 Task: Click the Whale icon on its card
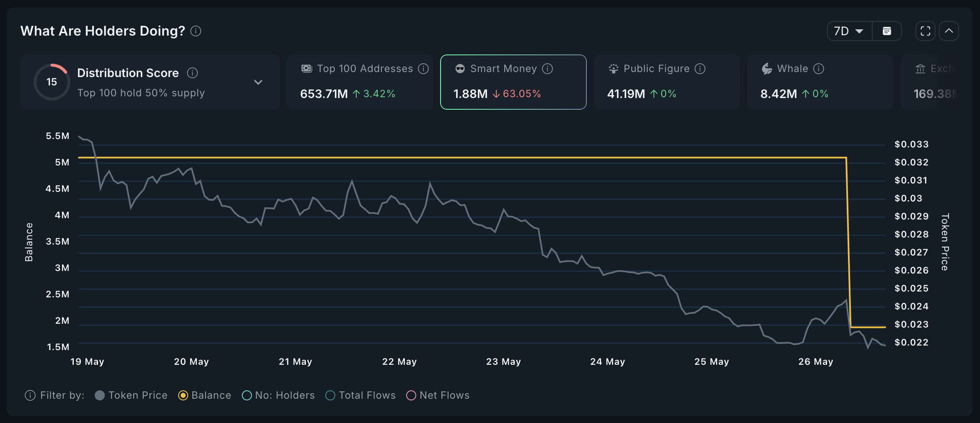(767, 69)
